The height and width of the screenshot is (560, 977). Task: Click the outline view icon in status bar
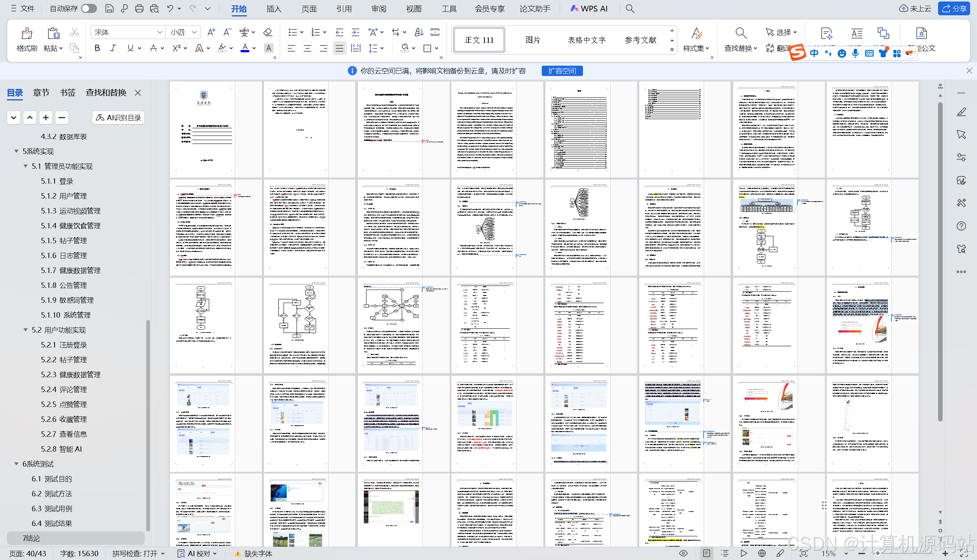pos(725,554)
